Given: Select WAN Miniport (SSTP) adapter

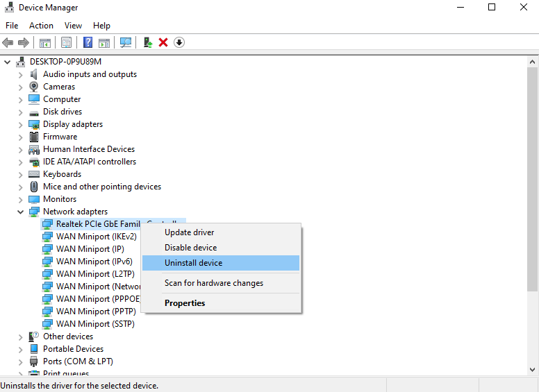Looking at the screenshot, I should tap(95, 324).
